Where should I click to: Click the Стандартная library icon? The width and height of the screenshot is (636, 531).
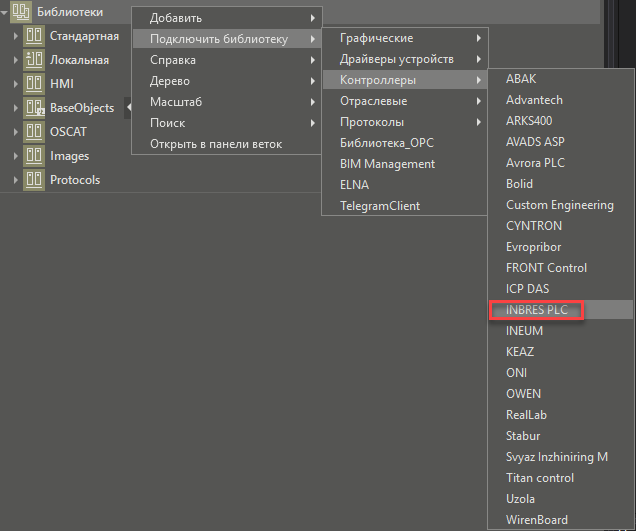tap(34, 36)
